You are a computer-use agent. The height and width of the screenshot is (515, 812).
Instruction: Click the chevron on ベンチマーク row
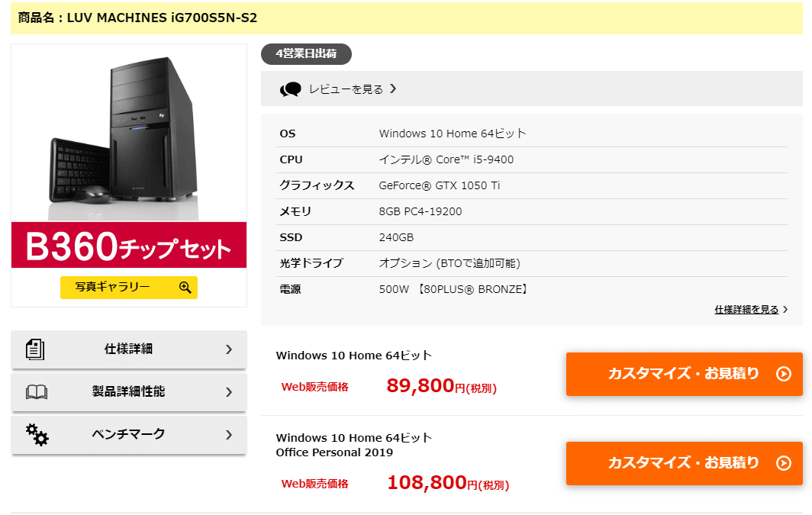[229, 434]
